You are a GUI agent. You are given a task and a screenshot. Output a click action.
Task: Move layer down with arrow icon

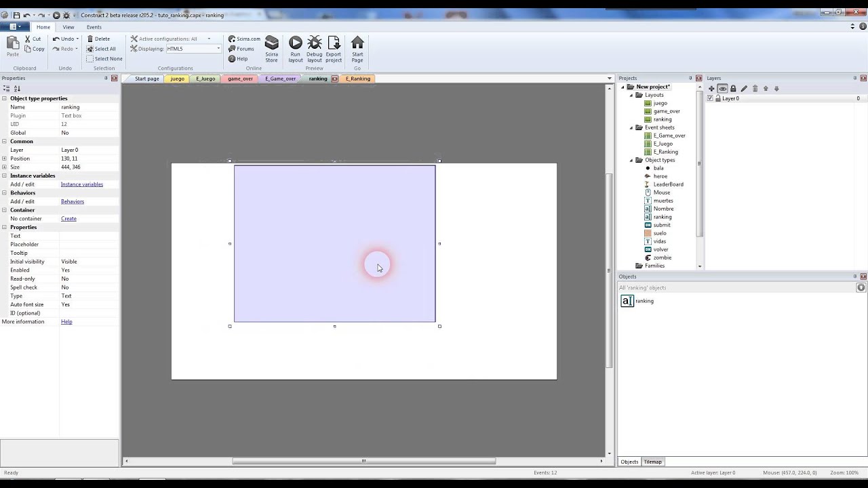point(776,89)
